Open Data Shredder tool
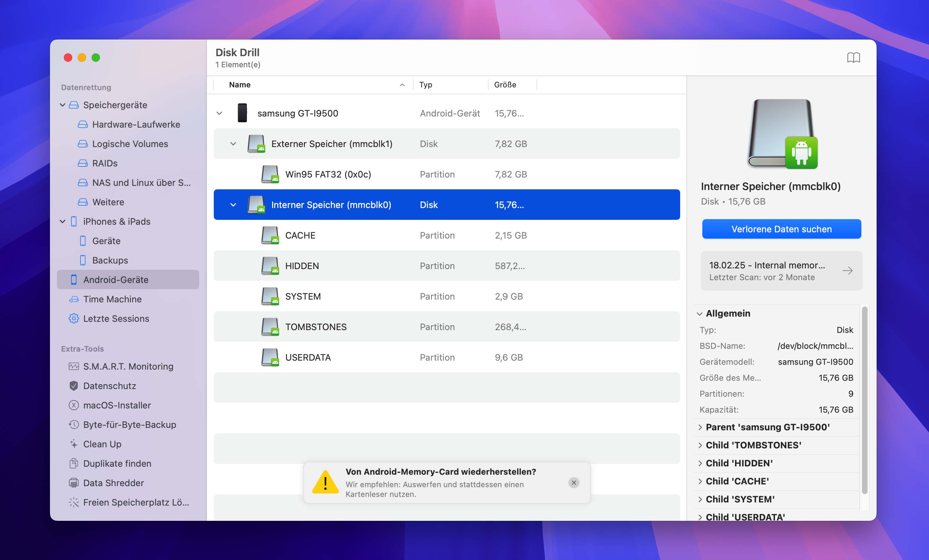Viewport: 929px width, 560px height. click(128, 483)
